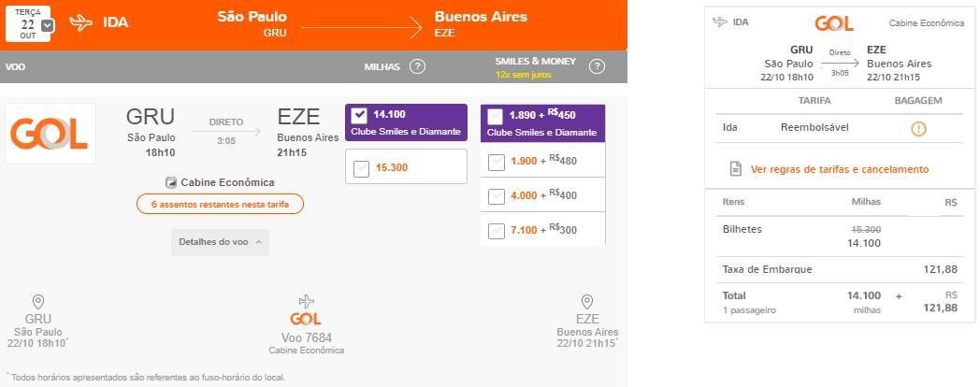980x387 pixels.
Task: Open Ver regras de tarifas e cancelamento
Action: point(840,169)
